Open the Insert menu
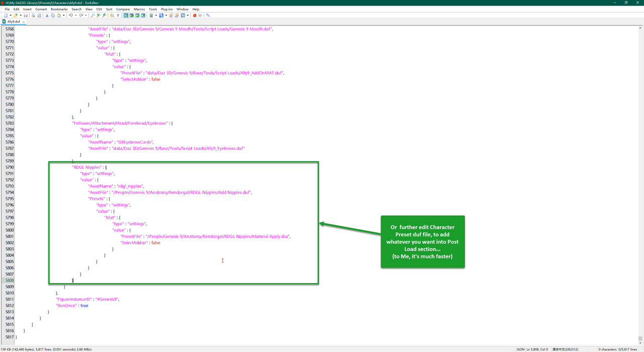The height and width of the screenshot is (352, 644). pos(27,9)
